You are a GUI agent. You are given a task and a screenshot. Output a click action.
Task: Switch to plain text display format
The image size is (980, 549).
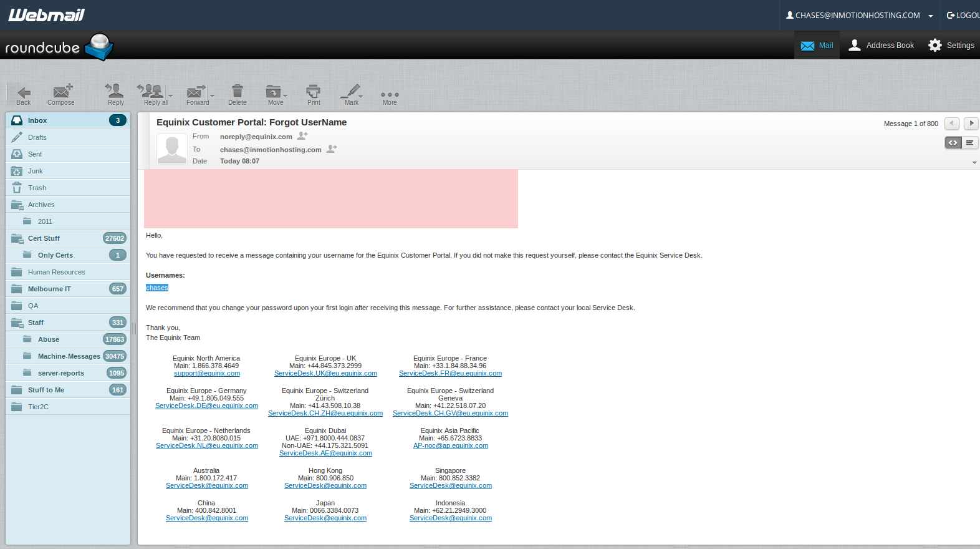pos(969,143)
